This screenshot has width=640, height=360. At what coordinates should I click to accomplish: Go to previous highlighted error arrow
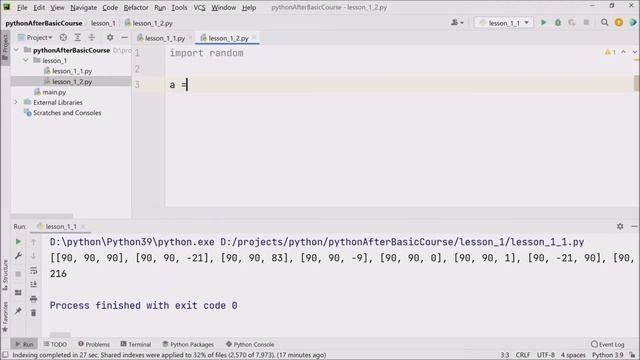click(623, 52)
